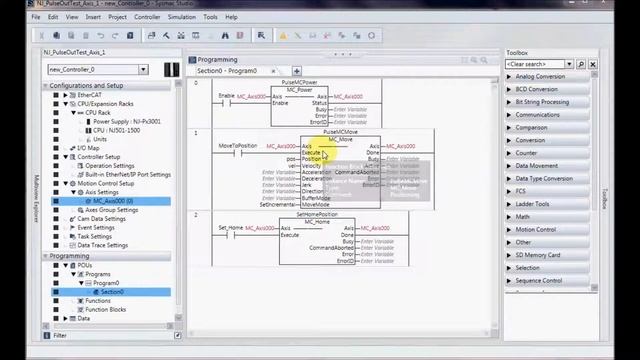640x360 pixels.
Task: Click the Redo arrow icon
Action: [115, 36]
